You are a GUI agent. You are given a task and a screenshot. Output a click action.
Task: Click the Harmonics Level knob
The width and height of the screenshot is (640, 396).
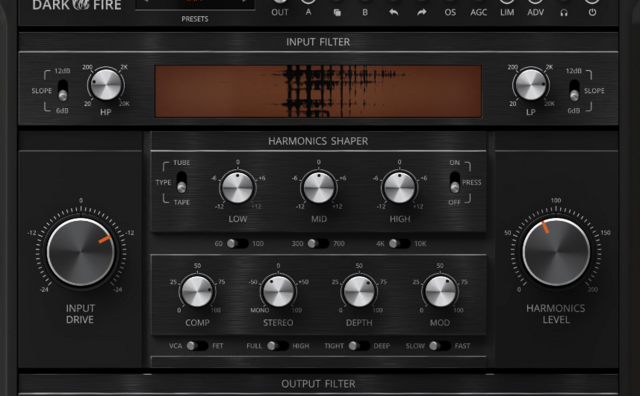click(556, 252)
